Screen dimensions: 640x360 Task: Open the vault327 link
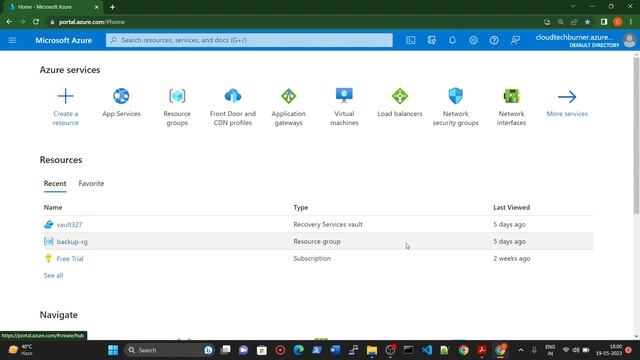click(x=69, y=224)
